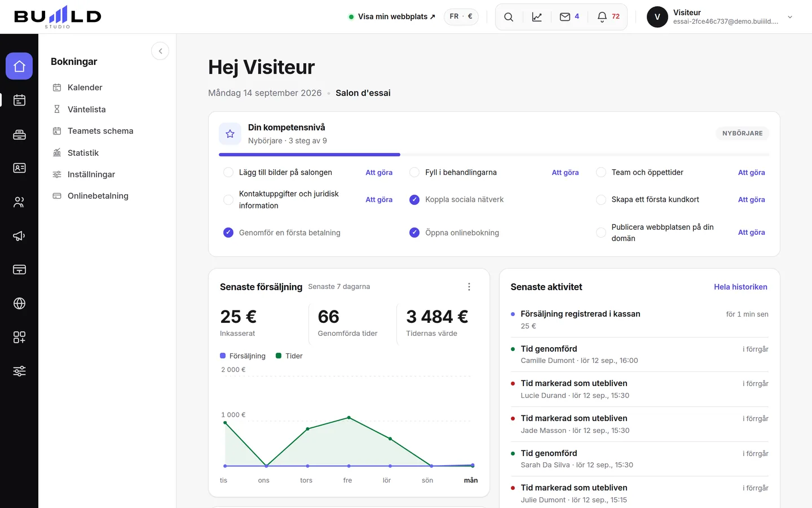Viewport: 812px width, 508px height.
Task: Click Att göra for Skapa ett första kundkort
Action: 752,200
